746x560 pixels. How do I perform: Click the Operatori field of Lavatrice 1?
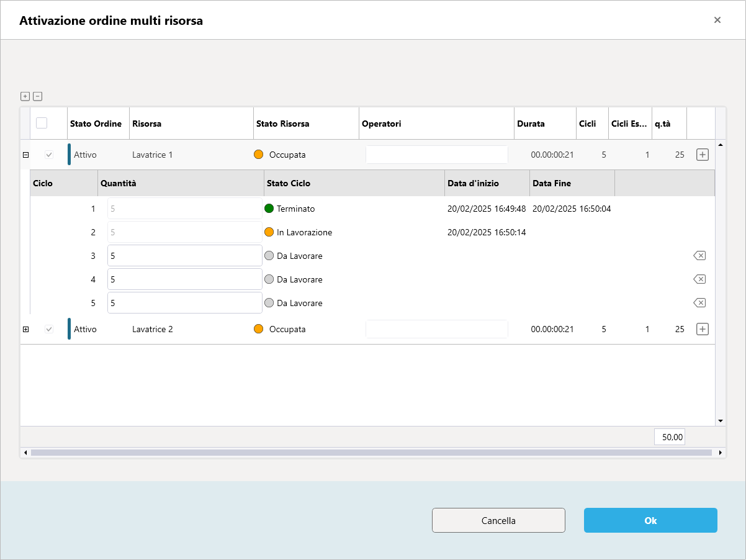(x=437, y=155)
